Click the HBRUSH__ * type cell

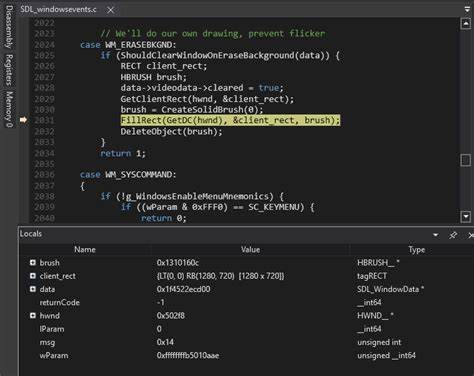[378, 263]
